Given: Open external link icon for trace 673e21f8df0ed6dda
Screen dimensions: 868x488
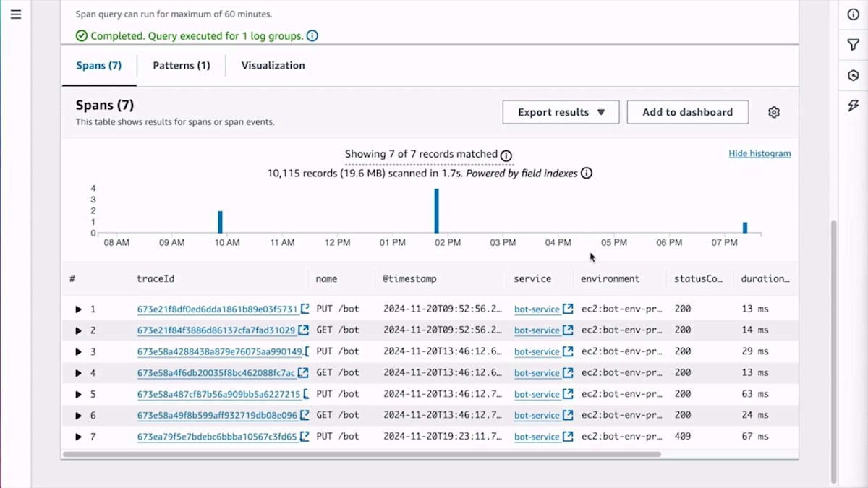Looking at the screenshot, I should pos(305,309).
